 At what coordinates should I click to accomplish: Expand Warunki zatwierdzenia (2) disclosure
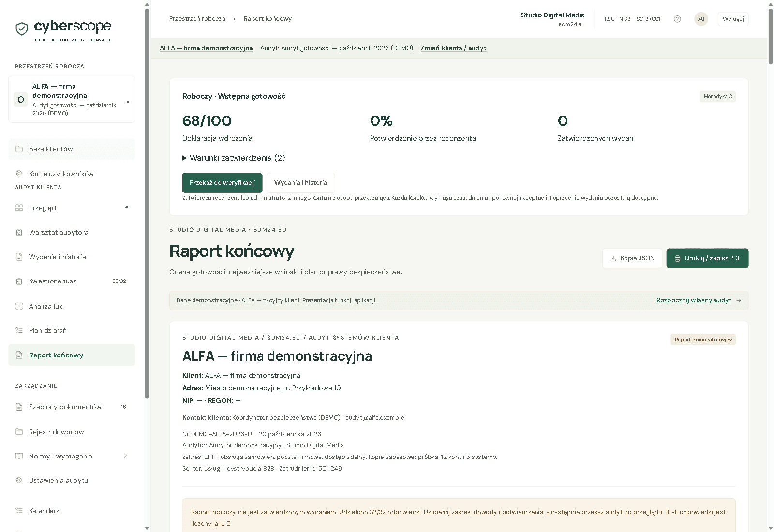(234, 158)
